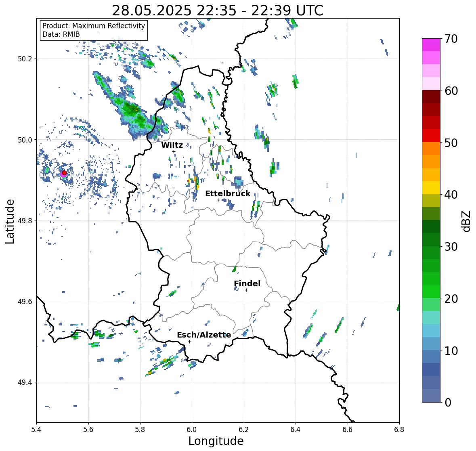The width and height of the screenshot is (476, 451).
Task: Click the 0 tick label on colorbar
Action: 448,403
